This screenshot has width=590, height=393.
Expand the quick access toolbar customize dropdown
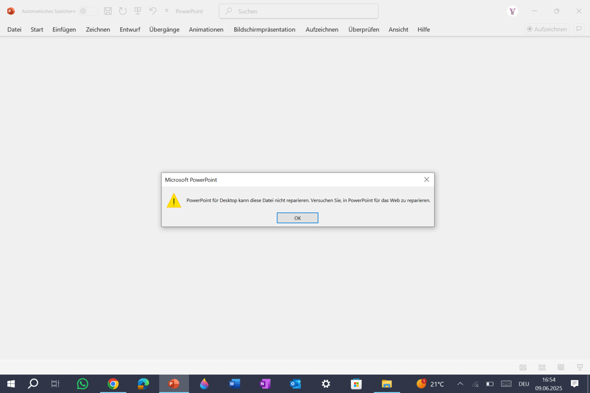pos(166,11)
